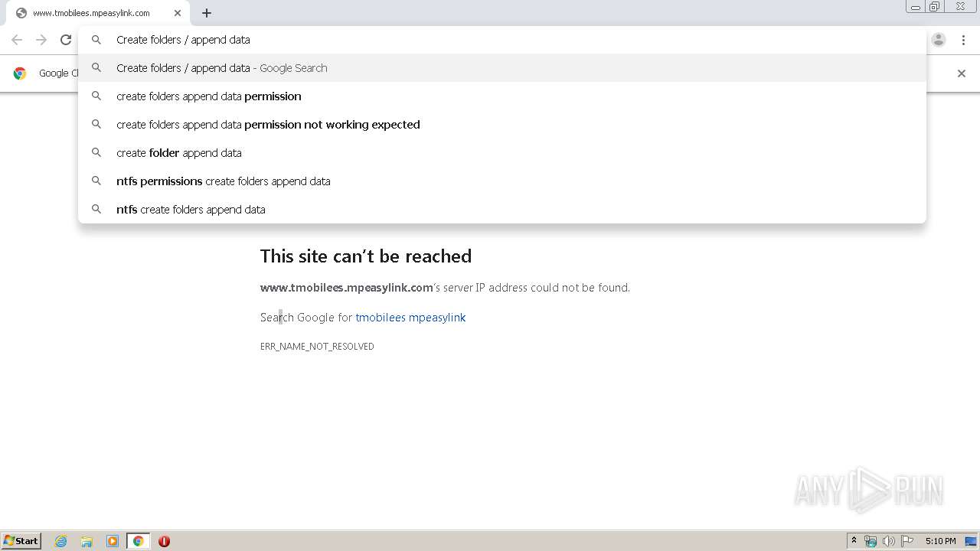Click the browser forward arrow

click(x=41, y=40)
